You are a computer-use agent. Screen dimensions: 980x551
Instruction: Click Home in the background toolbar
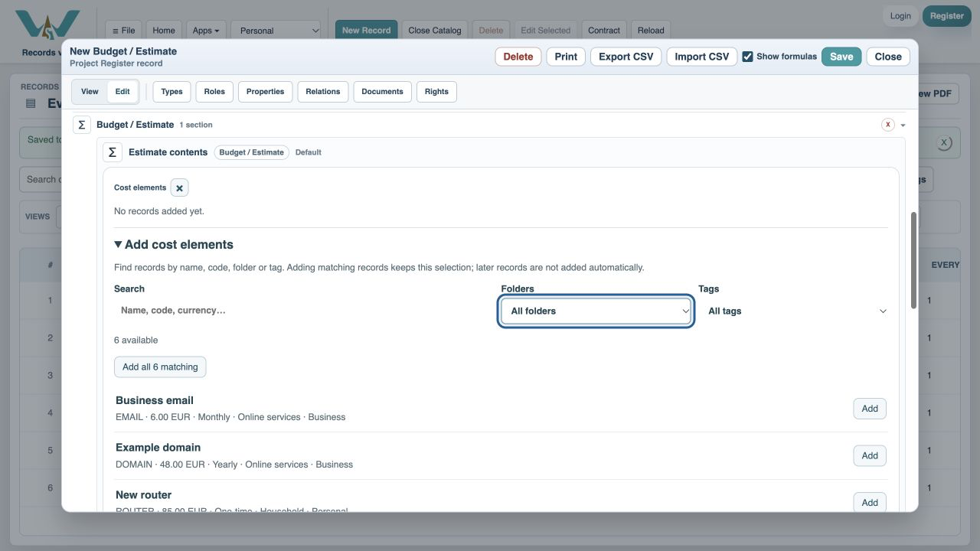coord(164,31)
